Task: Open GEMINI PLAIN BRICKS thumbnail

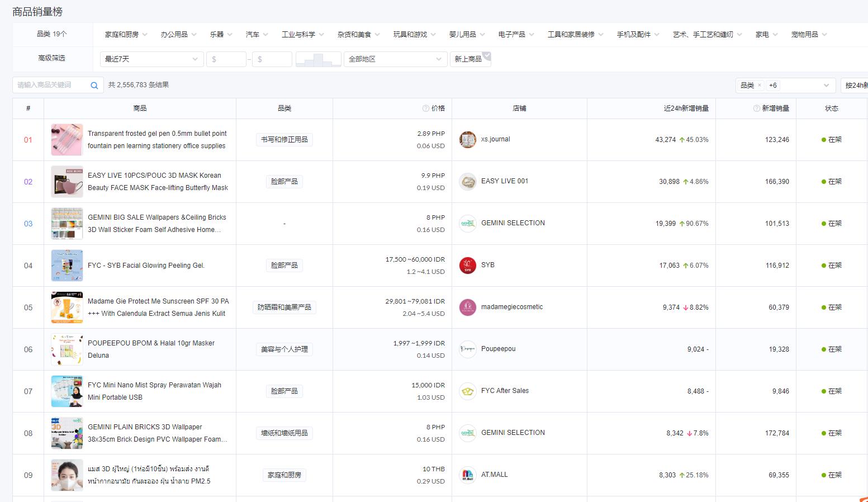Action: (x=67, y=433)
